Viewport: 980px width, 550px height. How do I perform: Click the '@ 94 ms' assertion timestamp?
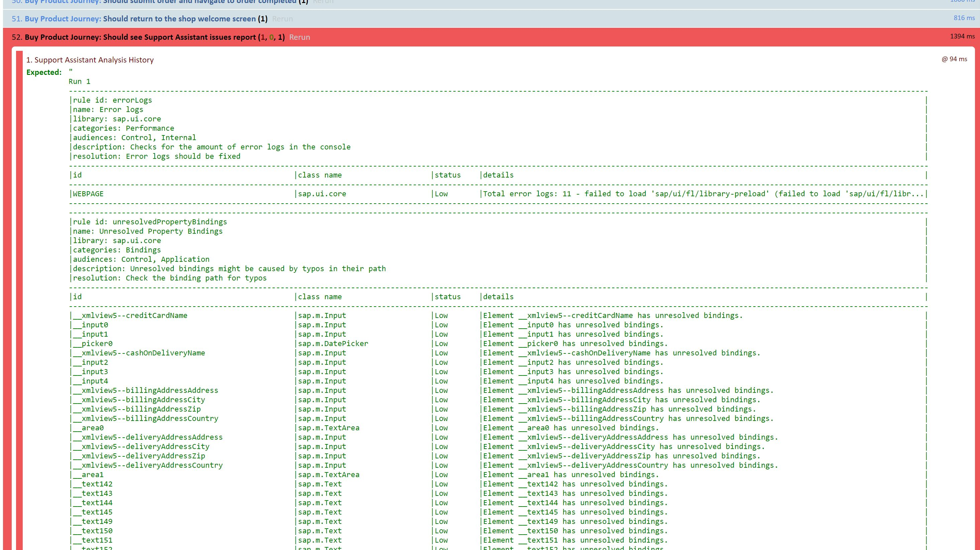point(955,59)
